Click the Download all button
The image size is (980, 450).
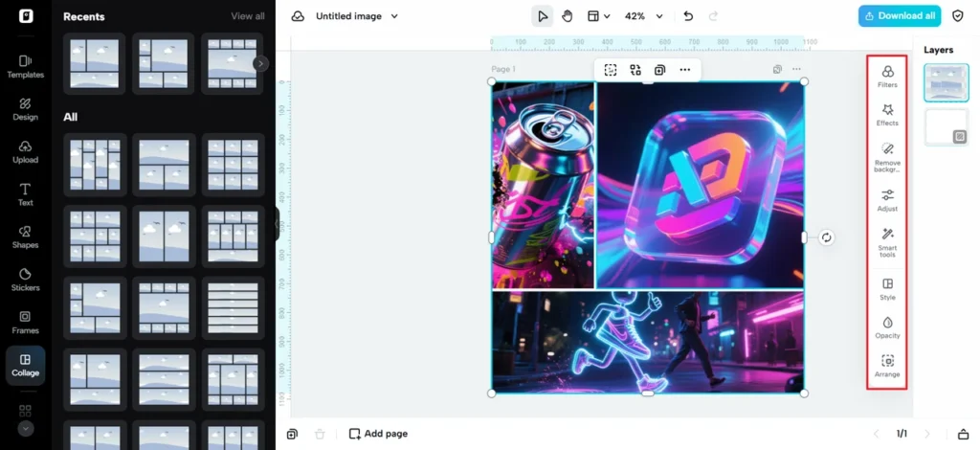point(900,16)
